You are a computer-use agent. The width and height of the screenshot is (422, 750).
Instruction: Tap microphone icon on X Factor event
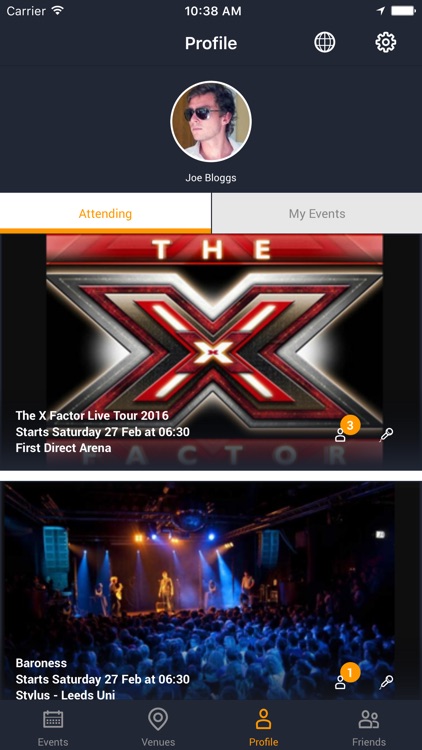click(x=386, y=435)
